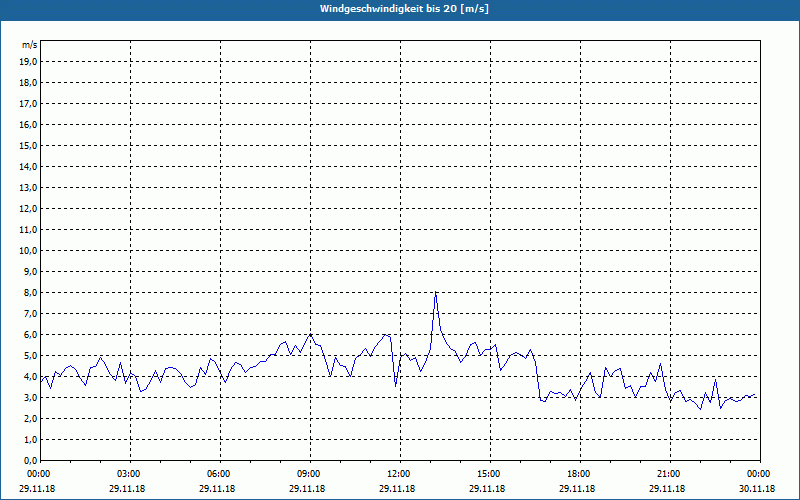Click the chart title "Windgeschwindigkeit bis 20 [m/s]"
800x500 pixels.
(x=404, y=9)
